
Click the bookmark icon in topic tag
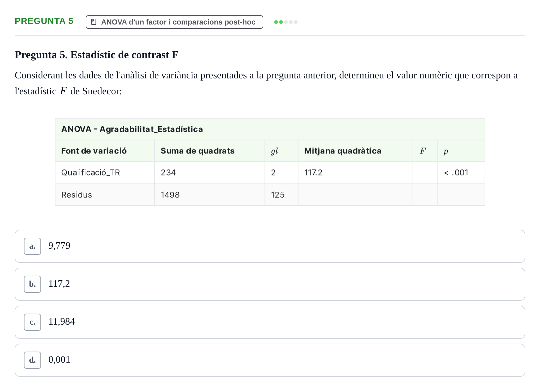94,22
